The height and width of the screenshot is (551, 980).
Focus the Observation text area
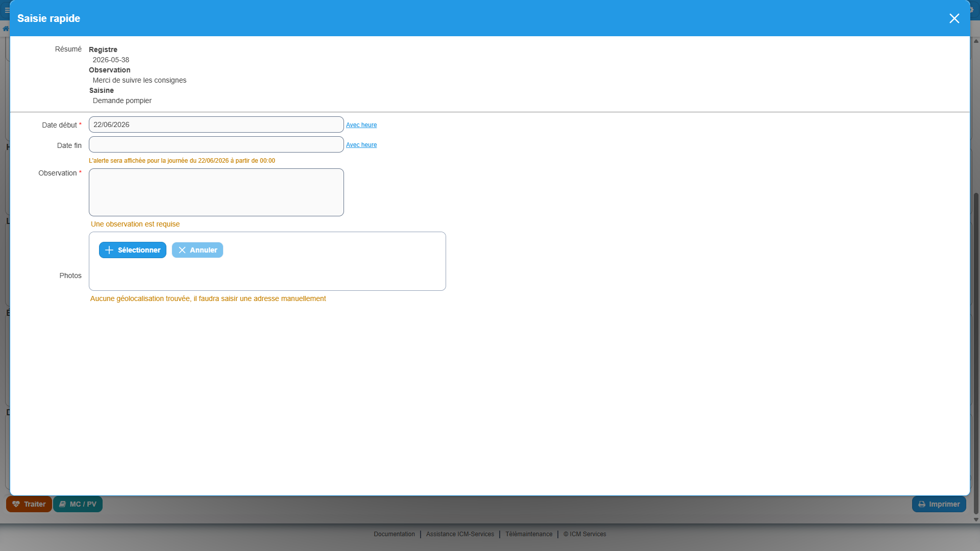tap(216, 192)
